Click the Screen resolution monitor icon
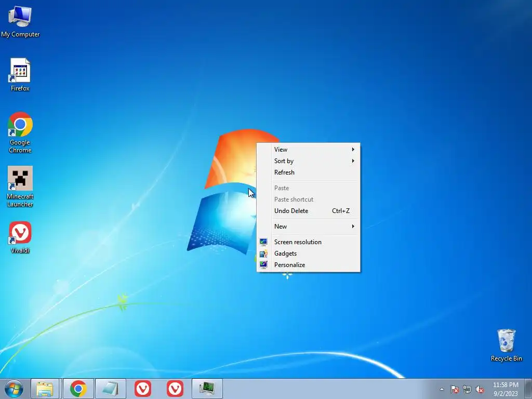 pyautogui.click(x=263, y=242)
